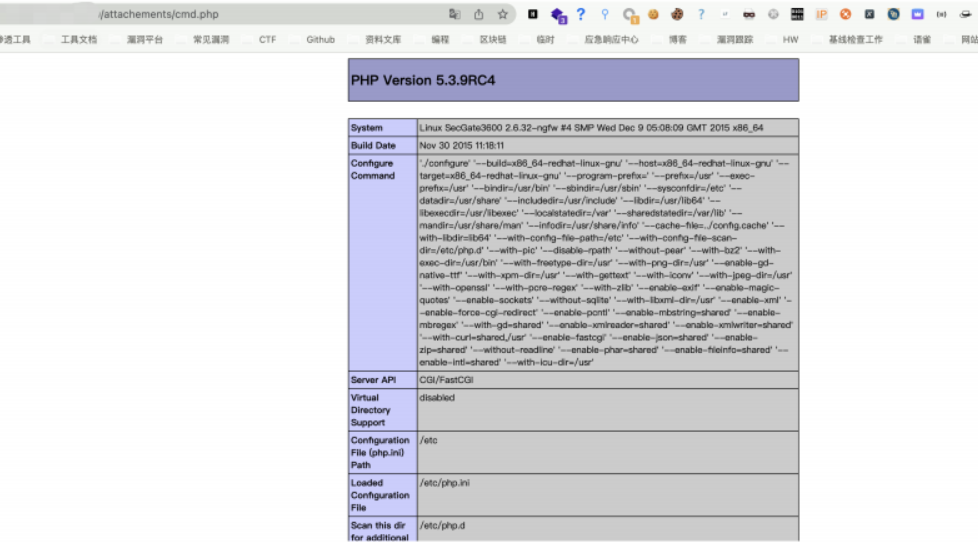Click the brown cookie extension icon
Viewport: 978px width, 559px height.
pyautogui.click(x=677, y=14)
